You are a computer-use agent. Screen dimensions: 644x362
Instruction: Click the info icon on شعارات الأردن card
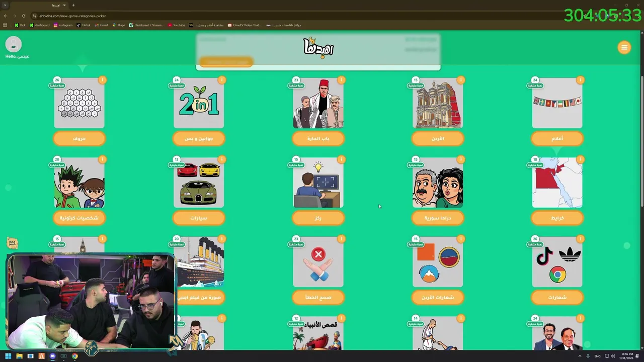coord(461,239)
